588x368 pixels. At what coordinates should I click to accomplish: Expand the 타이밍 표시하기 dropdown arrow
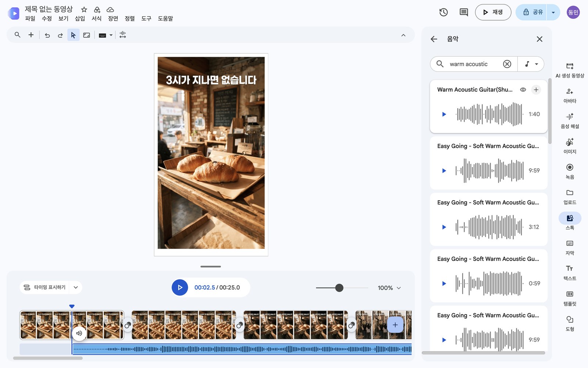pyautogui.click(x=76, y=287)
